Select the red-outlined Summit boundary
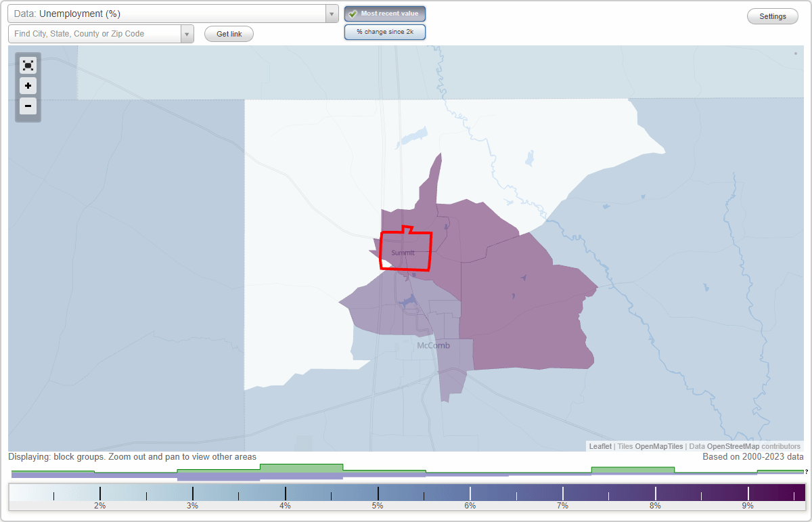 405,251
